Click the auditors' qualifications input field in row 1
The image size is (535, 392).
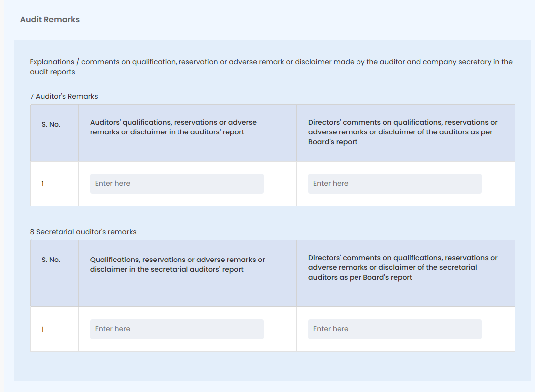[177, 184]
